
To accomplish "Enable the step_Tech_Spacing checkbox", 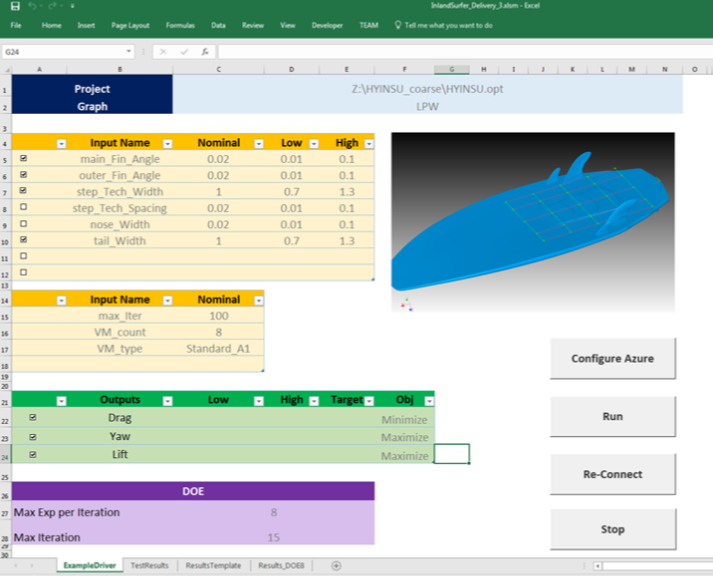I will pos(23,208).
